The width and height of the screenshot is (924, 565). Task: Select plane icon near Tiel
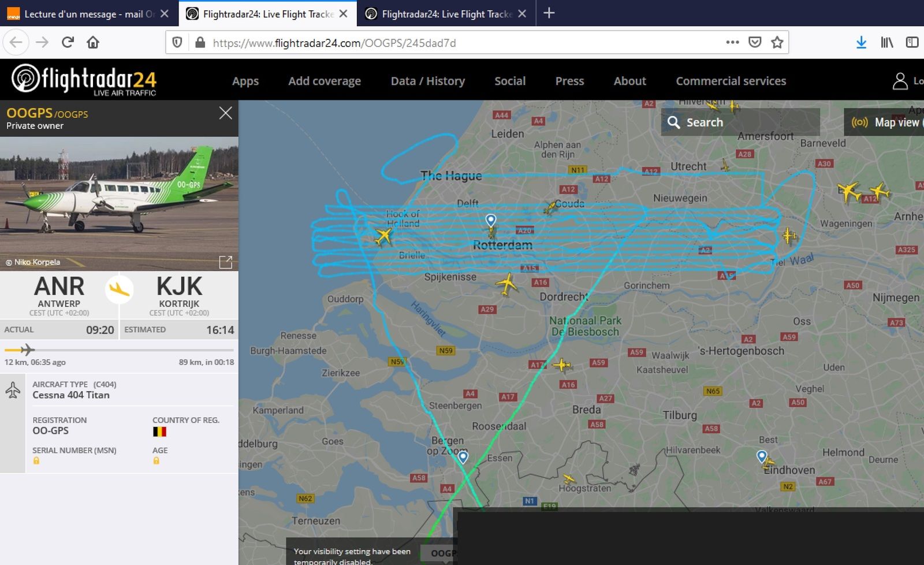tap(789, 236)
